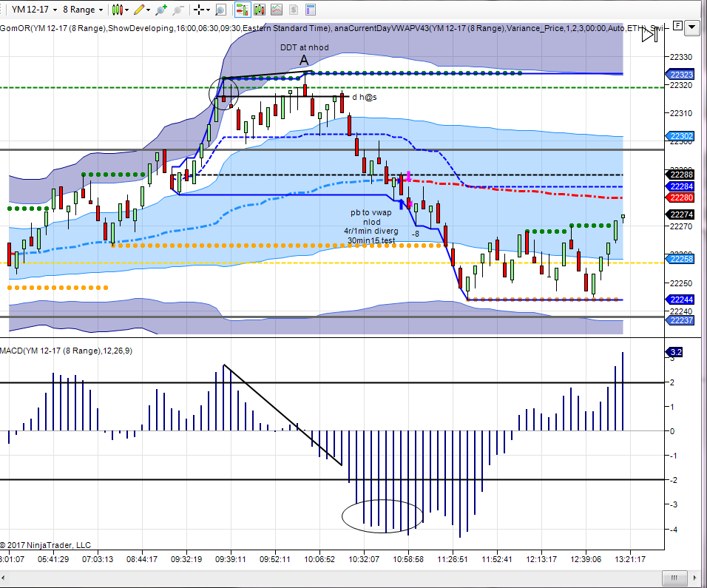Open the cursor type dropdown arrow
The width and height of the screenshot is (707, 588).
209,10
